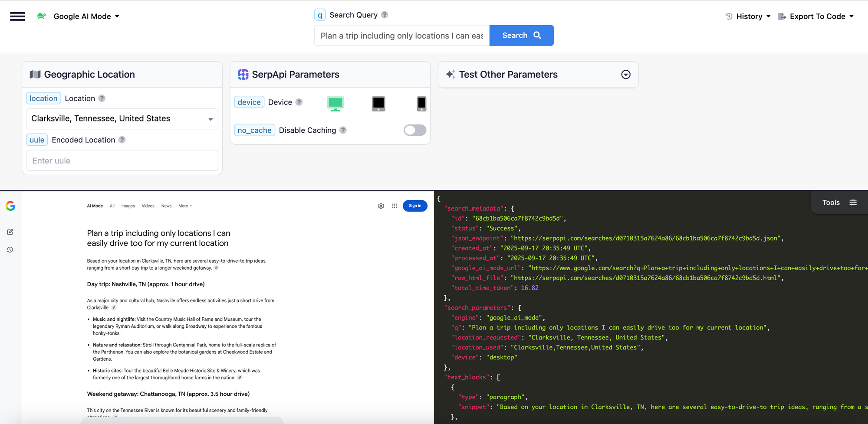Screen dimensions: 868x424
Task: Click the "search_parameters" JSON key
Action: [x=477, y=308]
